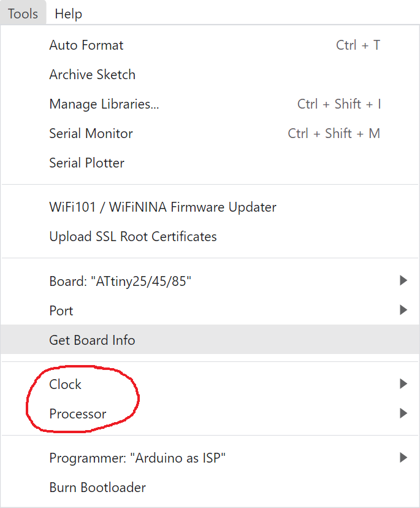Open the Programmer Arduino as ISP submenu
Viewport: 420px width, 508px height.
click(x=138, y=458)
